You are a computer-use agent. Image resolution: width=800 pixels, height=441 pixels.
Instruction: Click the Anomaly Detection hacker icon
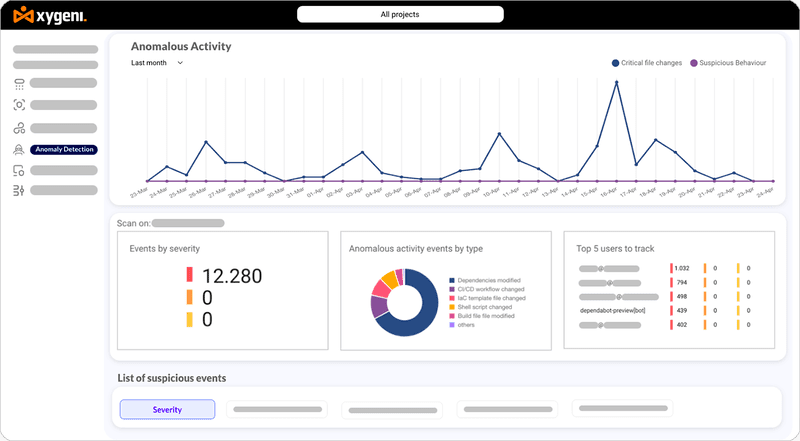[19, 149]
